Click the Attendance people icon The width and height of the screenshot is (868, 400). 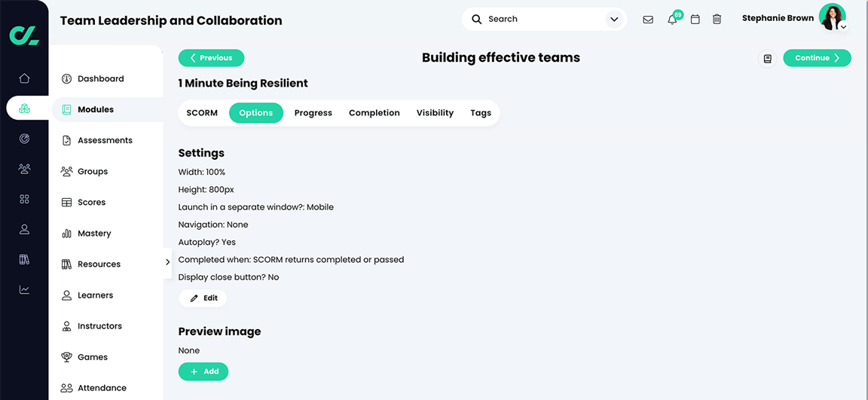point(66,389)
